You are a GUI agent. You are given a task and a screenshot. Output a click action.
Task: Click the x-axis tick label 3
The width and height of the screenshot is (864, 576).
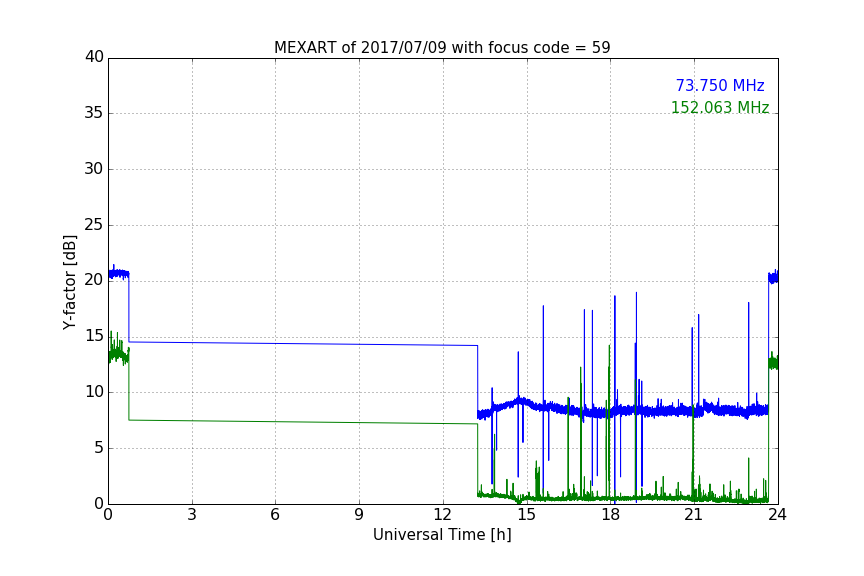point(192,515)
